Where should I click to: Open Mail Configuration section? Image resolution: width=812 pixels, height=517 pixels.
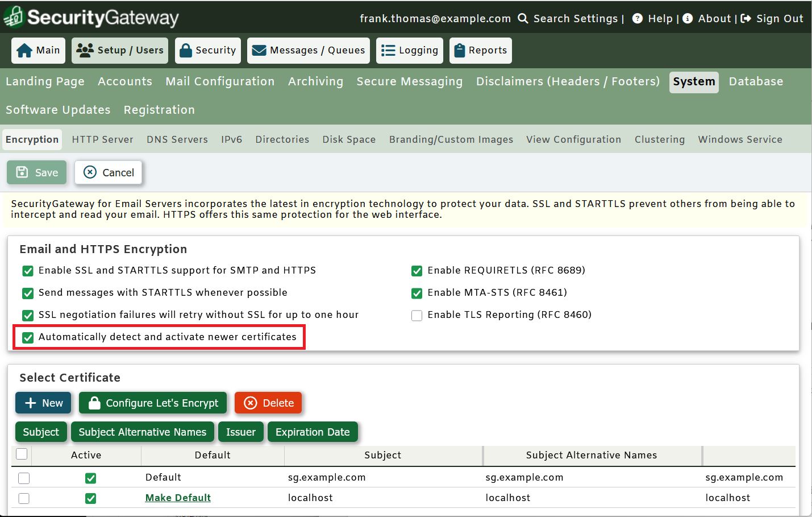[x=220, y=82]
